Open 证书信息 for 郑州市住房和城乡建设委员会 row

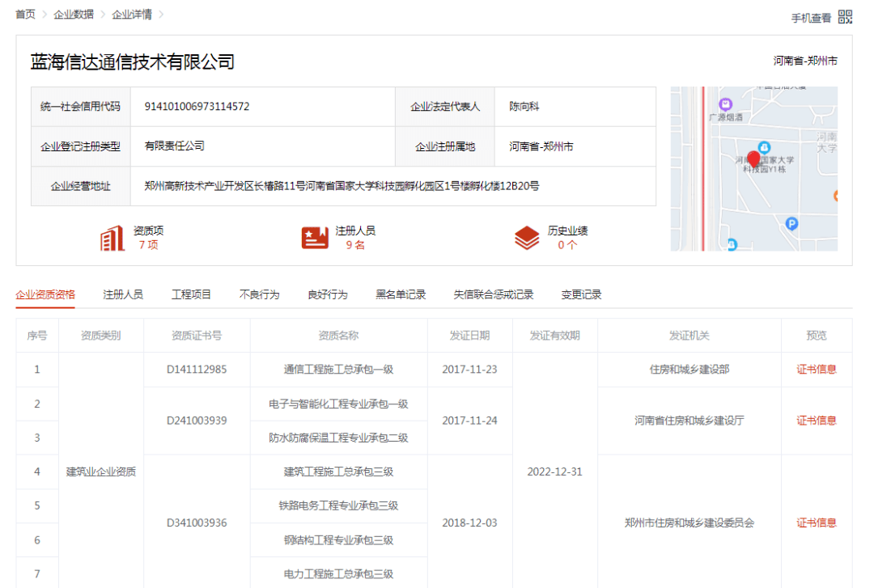pyautogui.click(x=816, y=522)
